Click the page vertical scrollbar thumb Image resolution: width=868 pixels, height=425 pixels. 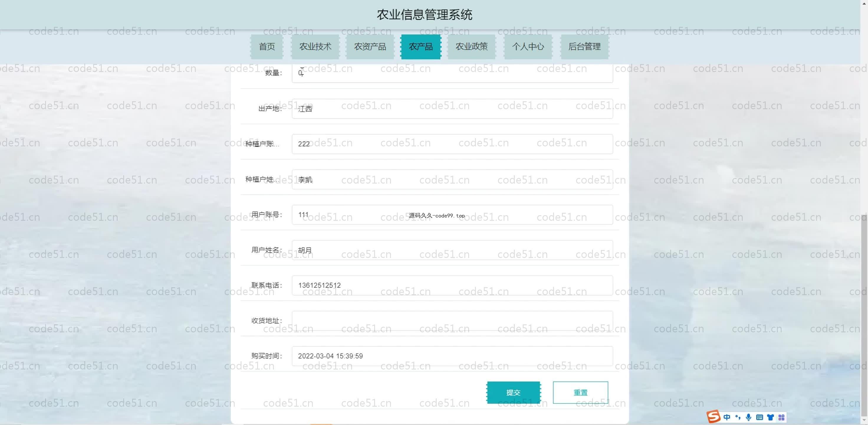pos(864,316)
